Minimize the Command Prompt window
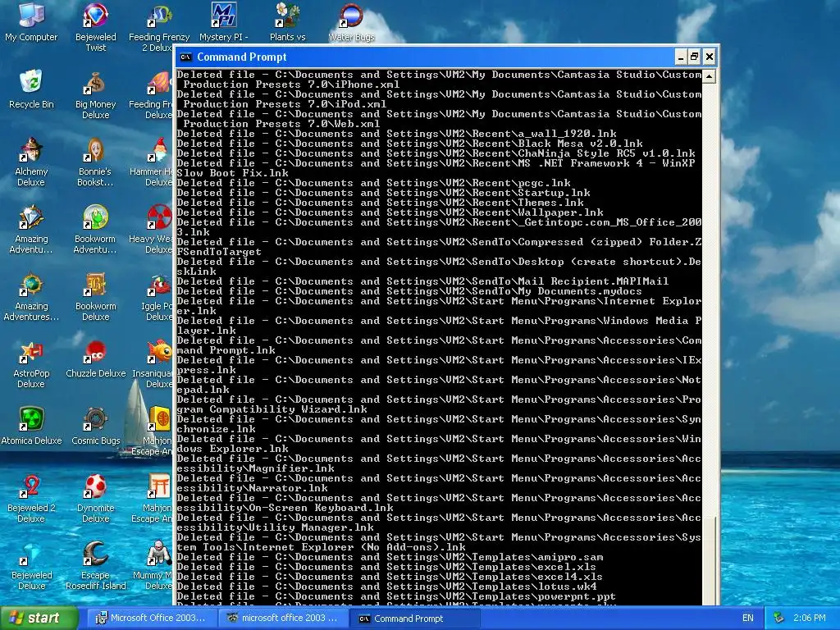Screen dimensions: 840x630 [680, 57]
